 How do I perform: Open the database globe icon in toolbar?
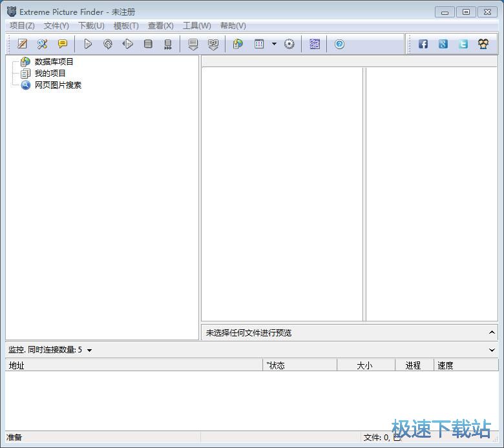[238, 44]
